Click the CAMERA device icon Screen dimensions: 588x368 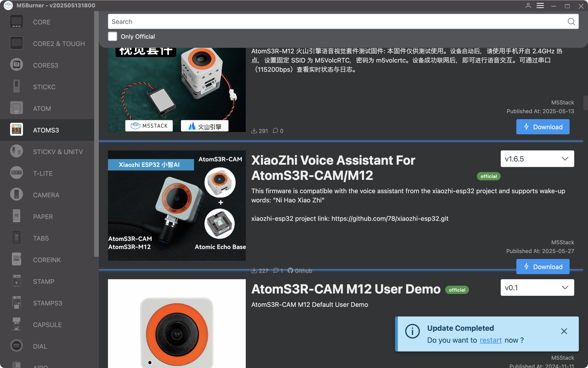click(17, 195)
